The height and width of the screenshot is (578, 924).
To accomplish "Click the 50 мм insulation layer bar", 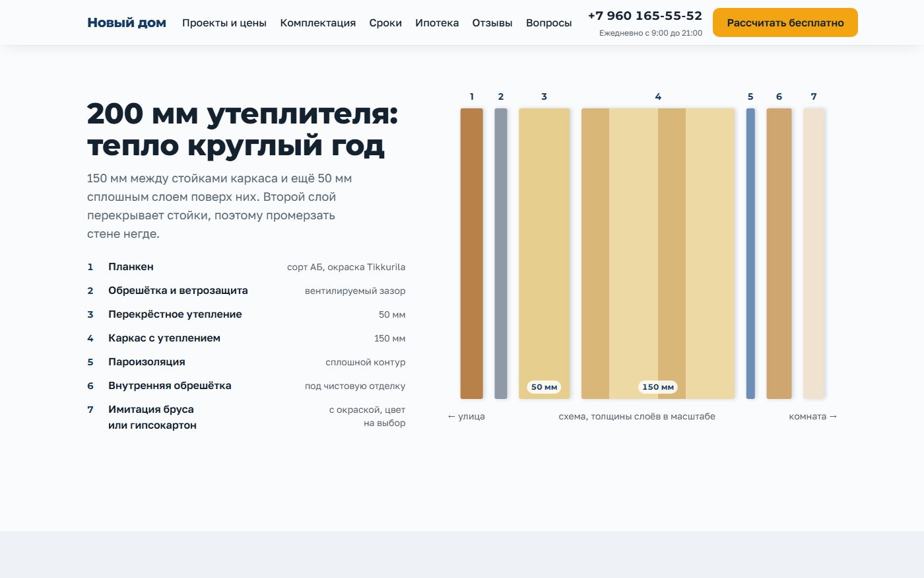I will pyautogui.click(x=544, y=254).
